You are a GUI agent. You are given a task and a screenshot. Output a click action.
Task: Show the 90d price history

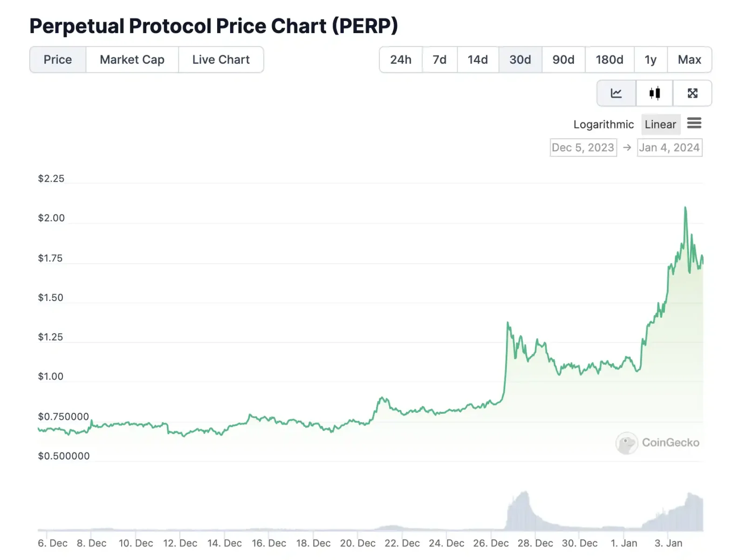(563, 60)
